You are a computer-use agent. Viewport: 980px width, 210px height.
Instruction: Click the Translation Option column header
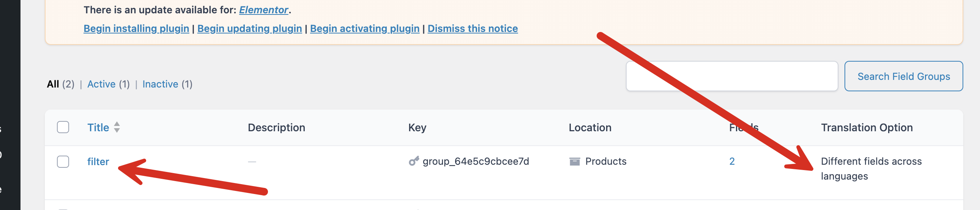click(867, 127)
